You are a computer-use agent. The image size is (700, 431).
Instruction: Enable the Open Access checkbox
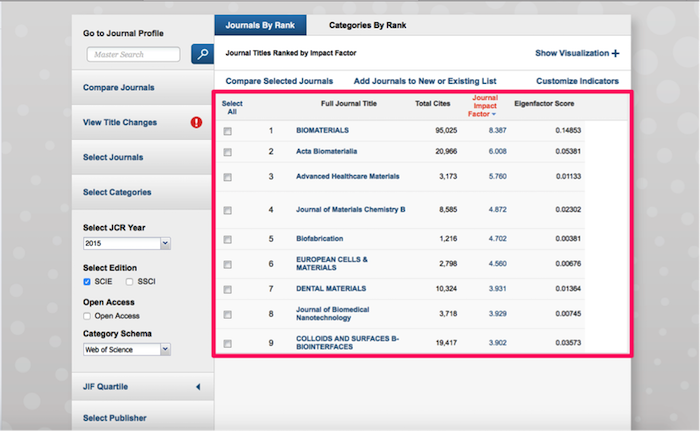tap(88, 316)
